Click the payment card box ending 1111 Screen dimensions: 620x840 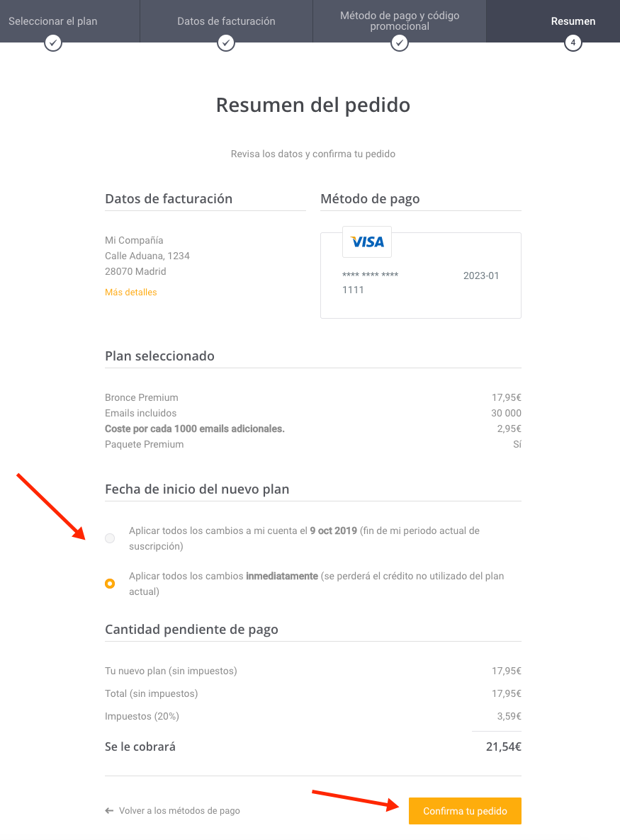pos(421,276)
